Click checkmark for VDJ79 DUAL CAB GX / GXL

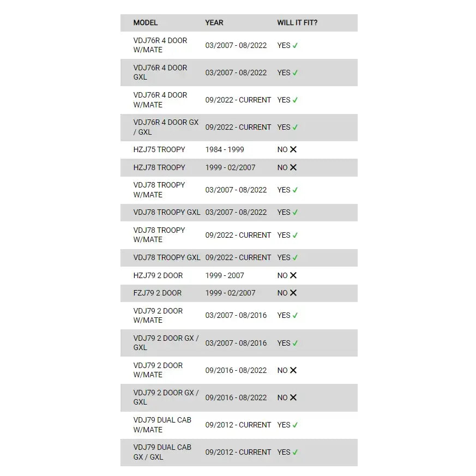coord(295,452)
